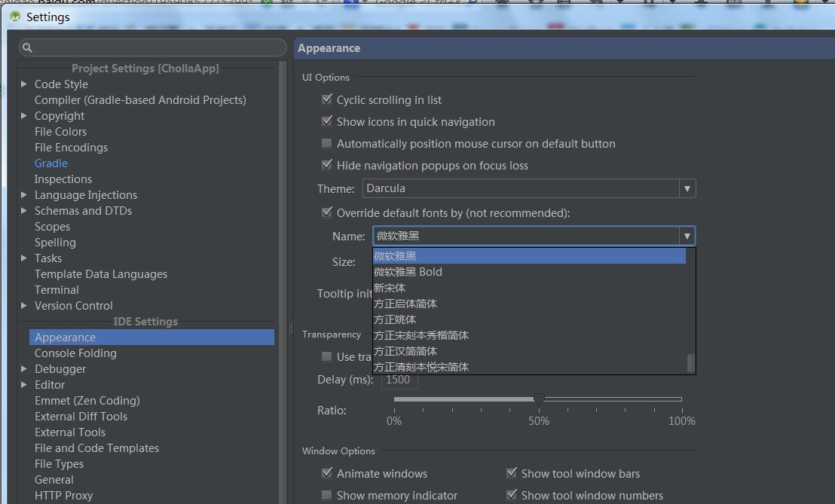Expand the Language Injections node
835x504 pixels.
pyautogui.click(x=23, y=194)
